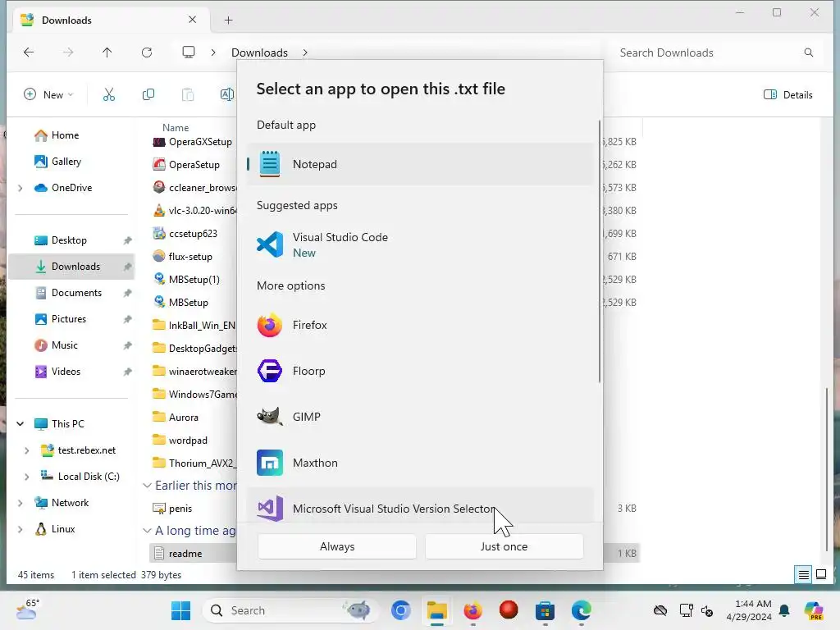Open File Explorer from the taskbar

point(437,610)
